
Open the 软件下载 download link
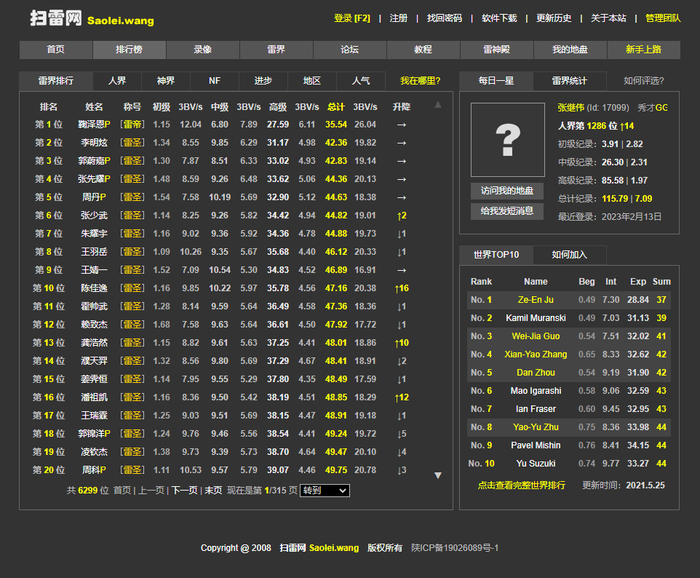(x=499, y=18)
